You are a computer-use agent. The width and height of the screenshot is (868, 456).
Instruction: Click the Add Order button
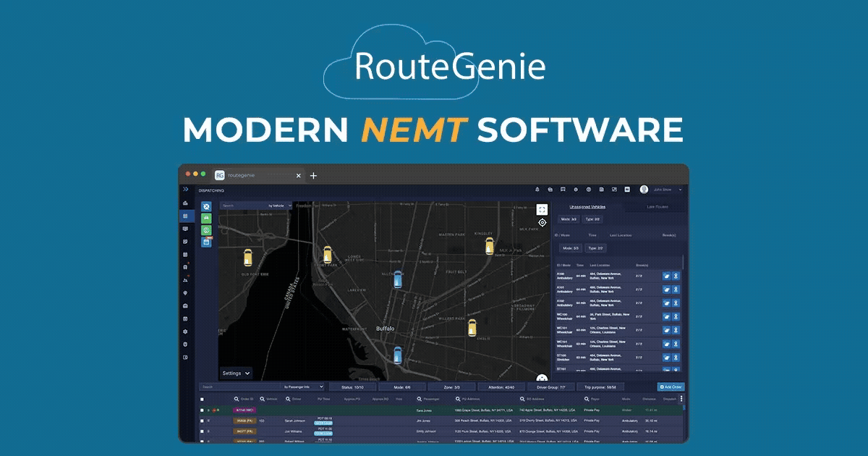(x=671, y=387)
